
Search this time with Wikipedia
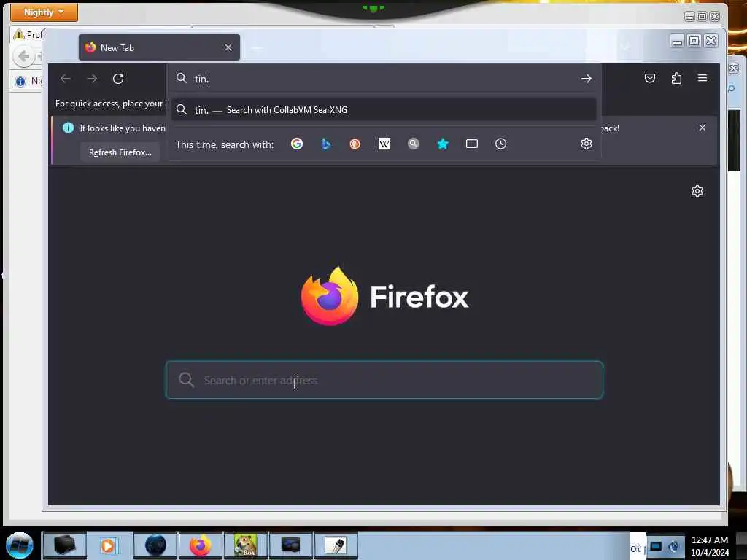[384, 144]
